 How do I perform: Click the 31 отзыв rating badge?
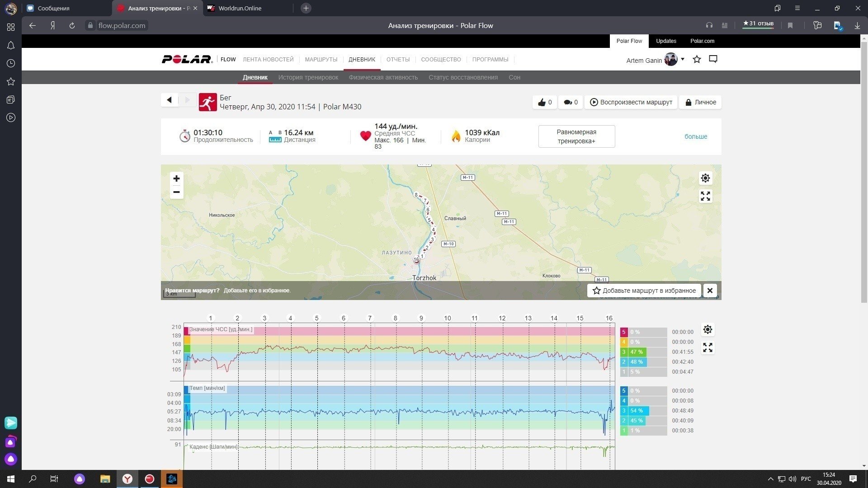click(x=758, y=24)
